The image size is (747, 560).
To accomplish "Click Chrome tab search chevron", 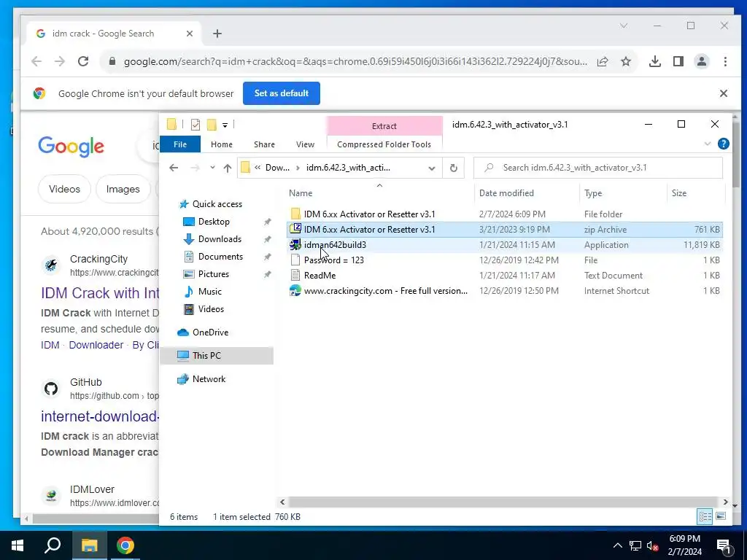I will tap(624, 26).
